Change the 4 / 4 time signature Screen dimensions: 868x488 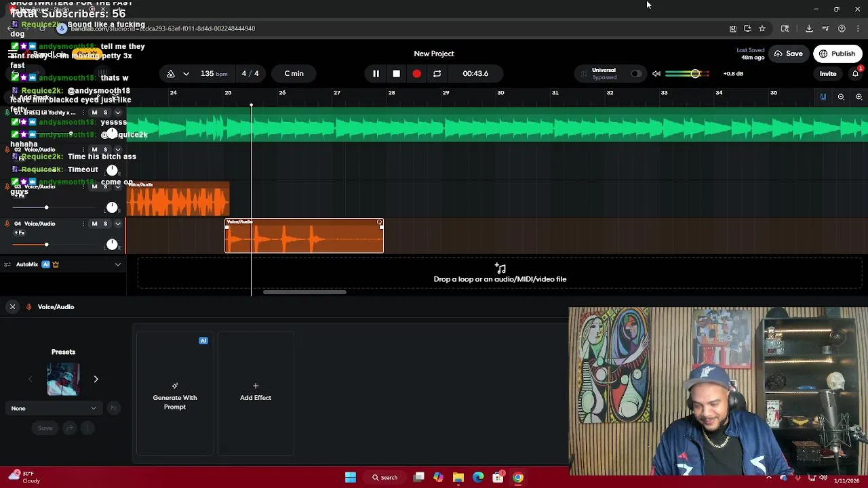pyautogui.click(x=250, y=73)
